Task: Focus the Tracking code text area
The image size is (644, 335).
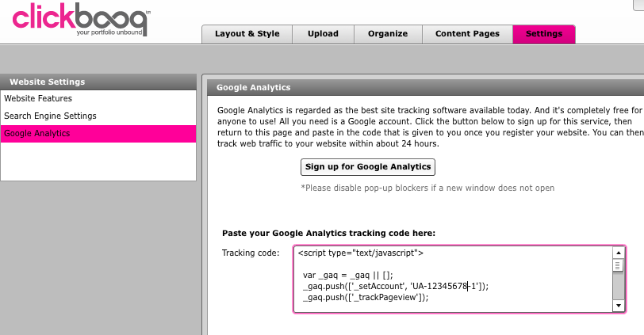Action: 453,280
